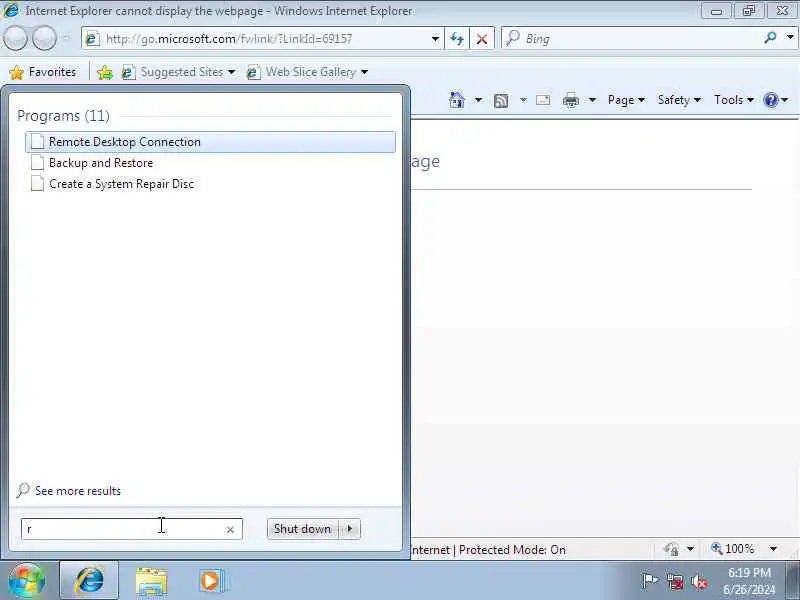This screenshot has height=600, width=800.
Task: Click the RSS Feeds icon
Action: coord(501,101)
